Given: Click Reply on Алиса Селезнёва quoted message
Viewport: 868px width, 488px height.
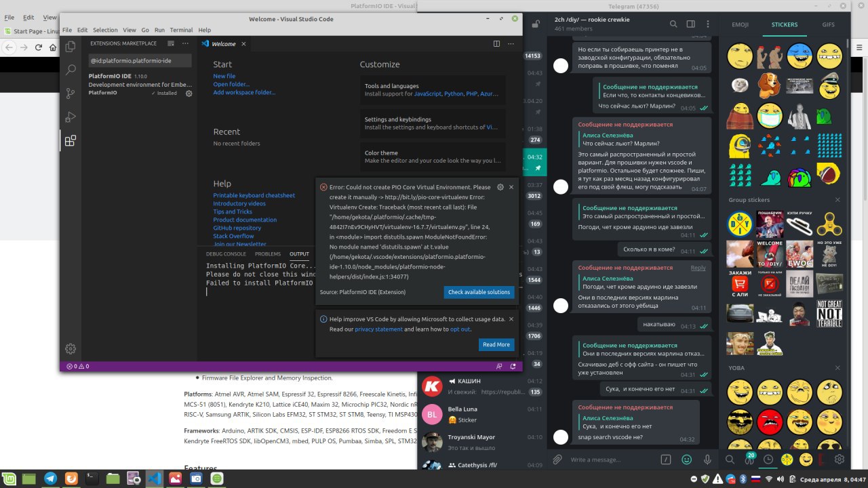Looking at the screenshot, I should click(698, 268).
